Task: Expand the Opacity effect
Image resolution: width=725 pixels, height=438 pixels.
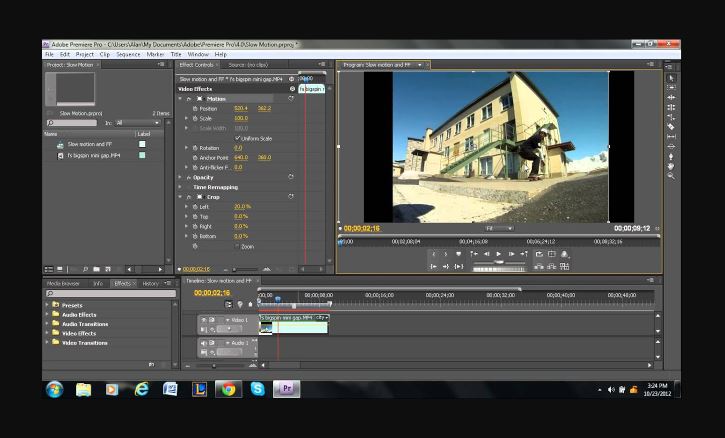Action: (180, 177)
